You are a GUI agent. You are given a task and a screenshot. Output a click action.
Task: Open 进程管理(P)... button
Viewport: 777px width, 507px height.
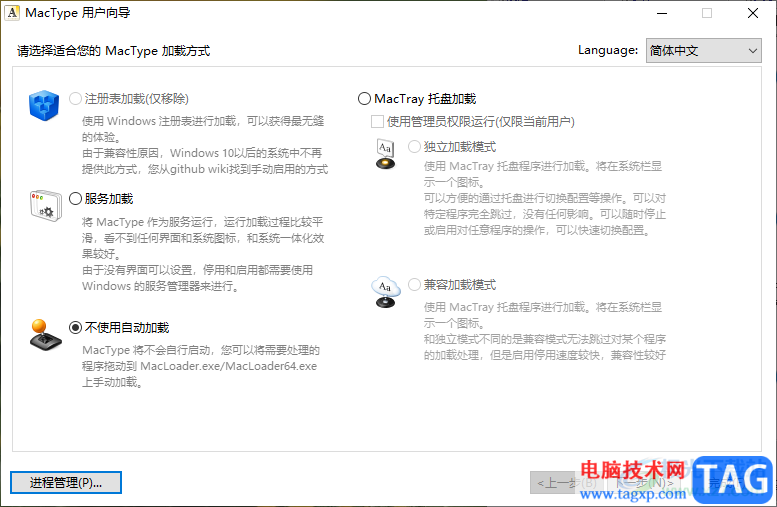[66, 482]
